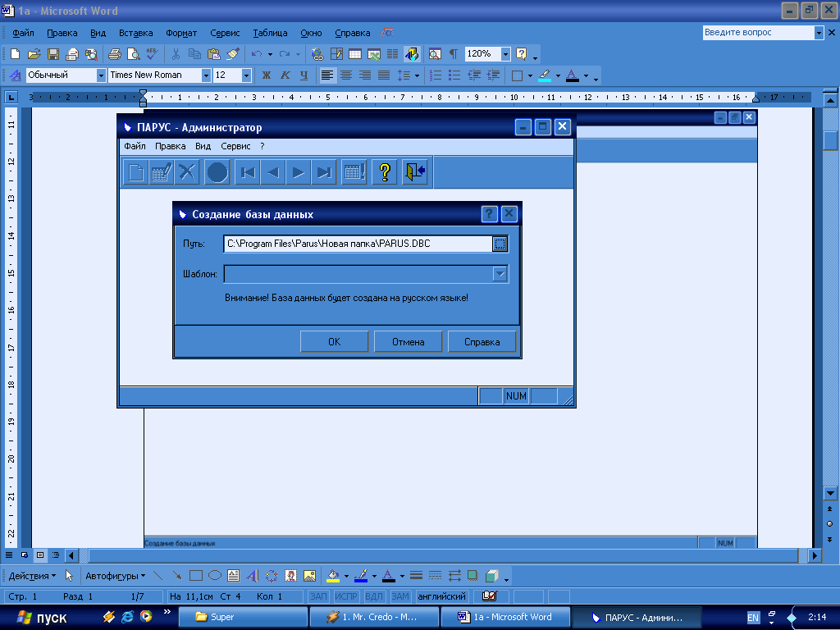Click the Delete X icon in PARUS toolbar

click(187, 172)
